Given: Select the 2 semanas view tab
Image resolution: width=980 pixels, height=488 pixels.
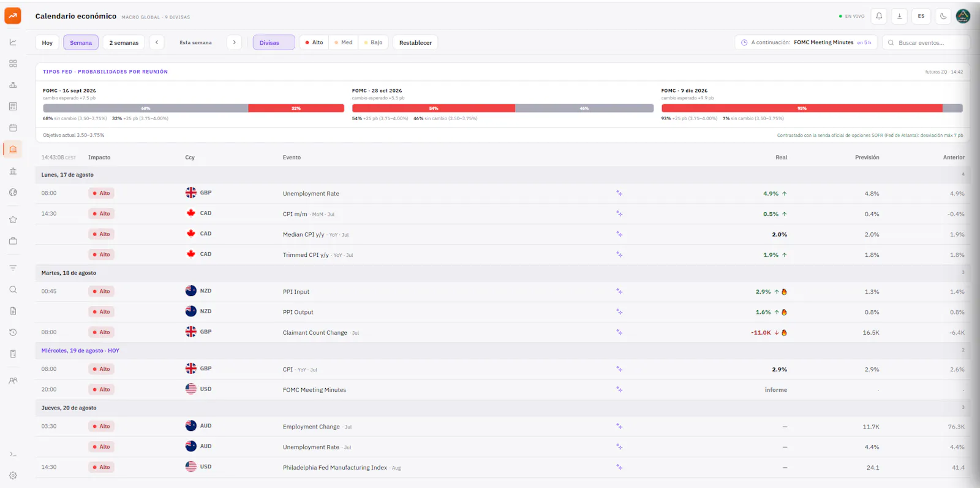Looking at the screenshot, I should click(x=124, y=42).
